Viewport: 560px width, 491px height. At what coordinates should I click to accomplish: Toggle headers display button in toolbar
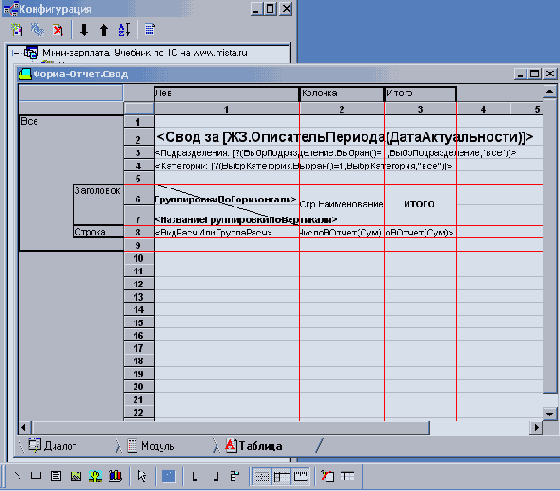pyautogui.click(x=281, y=476)
